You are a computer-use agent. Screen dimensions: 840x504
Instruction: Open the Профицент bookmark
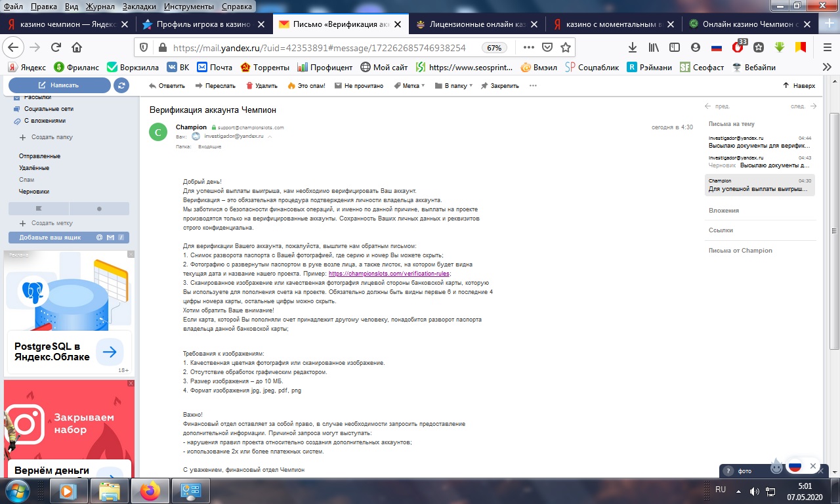pos(325,67)
